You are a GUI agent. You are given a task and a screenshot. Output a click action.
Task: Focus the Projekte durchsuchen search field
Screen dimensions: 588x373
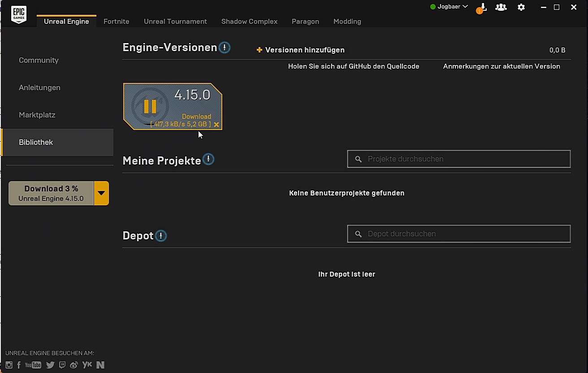coord(458,159)
